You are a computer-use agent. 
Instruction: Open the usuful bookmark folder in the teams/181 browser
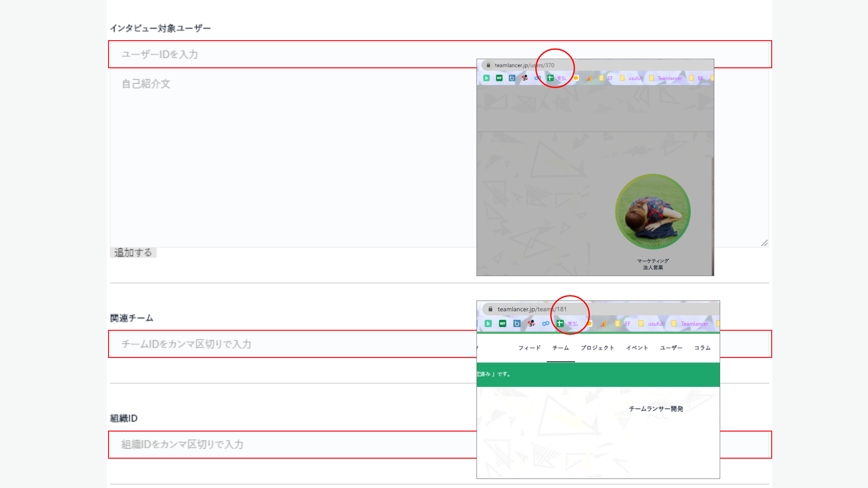(x=651, y=324)
